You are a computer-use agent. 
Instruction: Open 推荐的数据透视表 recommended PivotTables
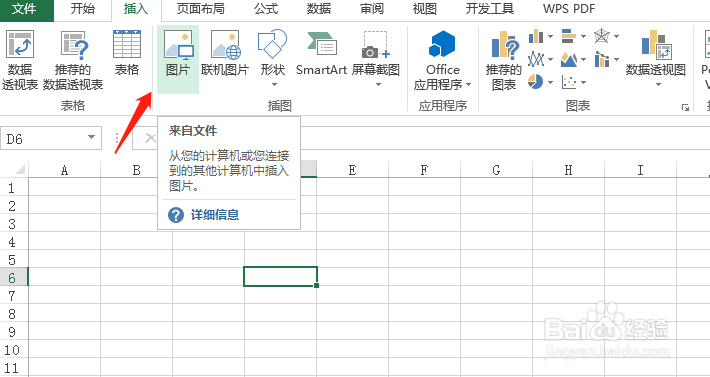pyautogui.click(x=73, y=60)
